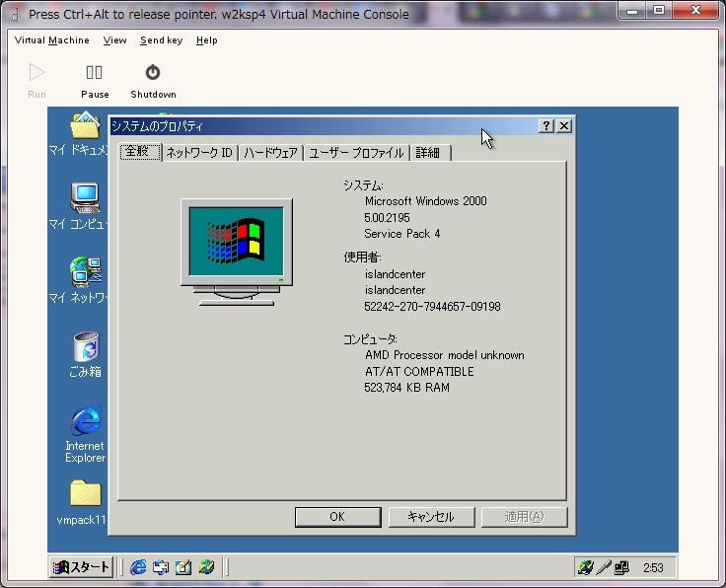The height and width of the screenshot is (588, 726).
Task: Click the Service Pack 4 text
Action: [x=401, y=234]
